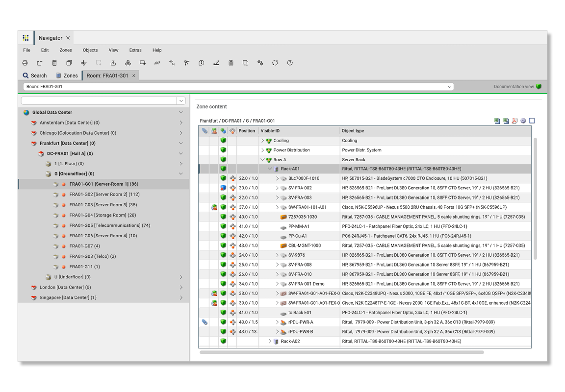
Task: Open the zone content settings gear
Action: click(x=523, y=121)
